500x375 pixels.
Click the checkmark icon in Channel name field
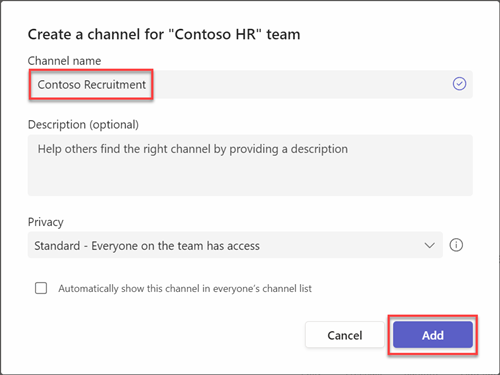tap(459, 84)
